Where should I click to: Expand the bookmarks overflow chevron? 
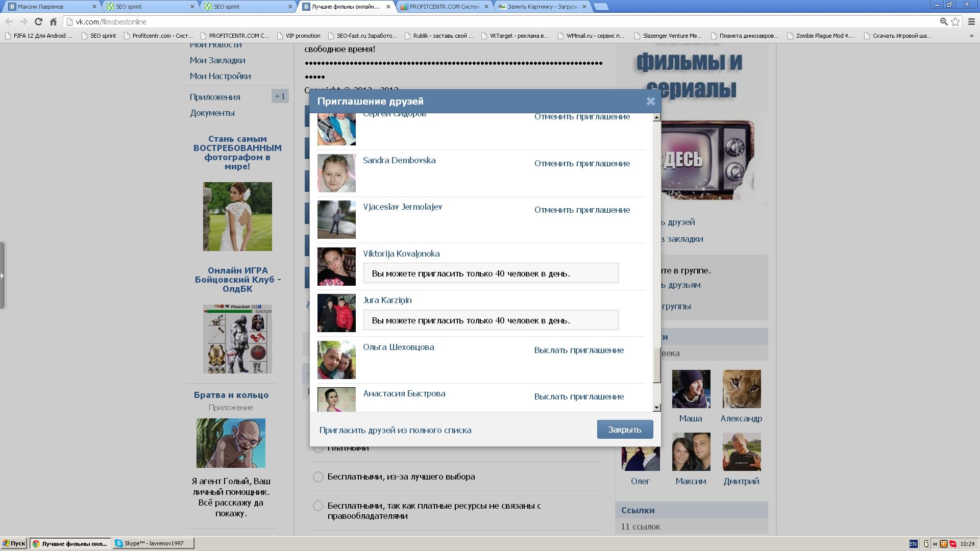pyautogui.click(x=971, y=36)
